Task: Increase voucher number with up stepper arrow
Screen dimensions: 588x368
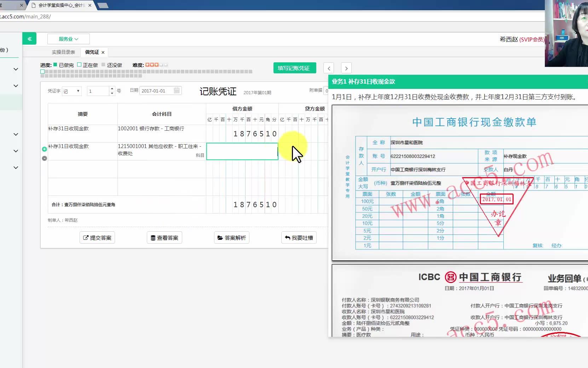Action: [x=112, y=89]
